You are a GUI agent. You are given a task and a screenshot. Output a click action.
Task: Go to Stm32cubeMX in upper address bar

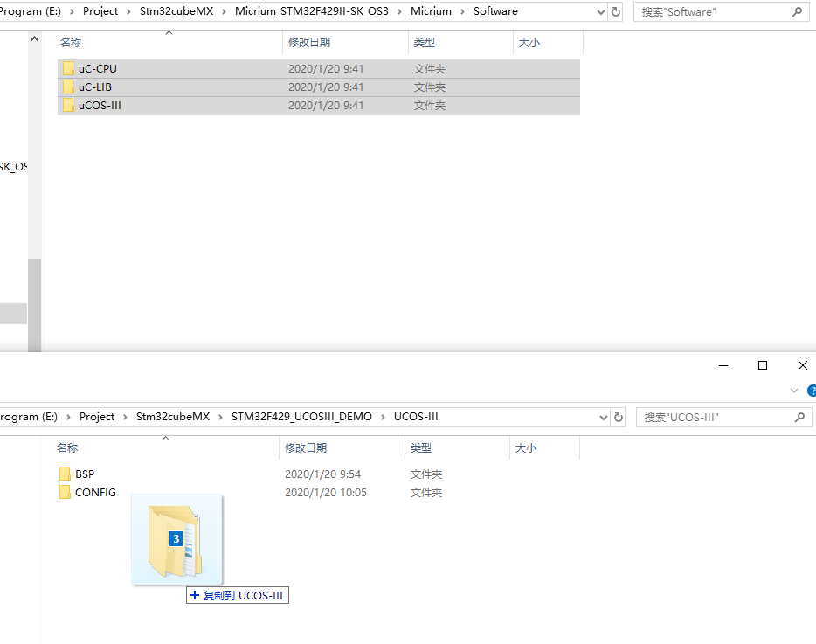click(x=176, y=11)
